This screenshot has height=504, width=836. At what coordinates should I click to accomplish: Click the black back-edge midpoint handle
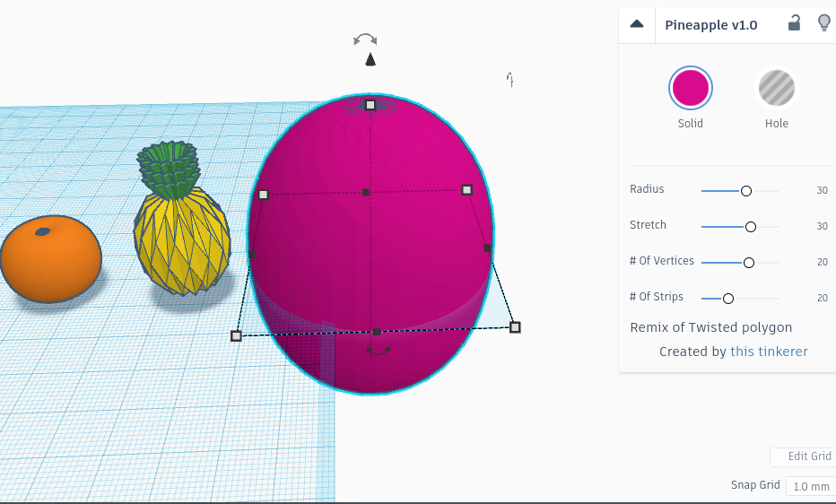point(365,192)
